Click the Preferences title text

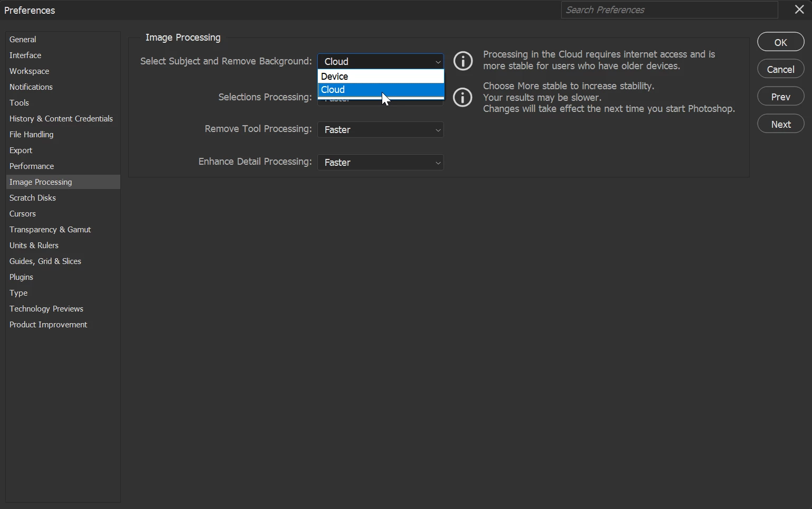30,11
